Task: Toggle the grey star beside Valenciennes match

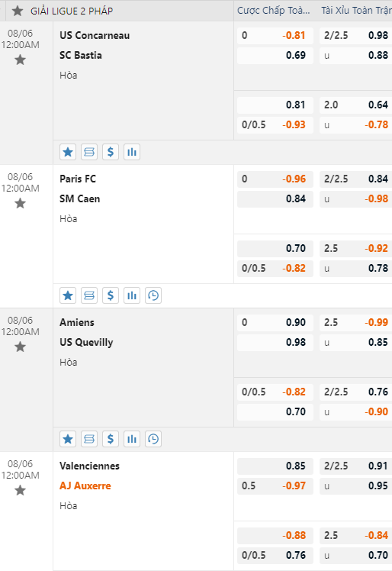Action: (x=20, y=490)
